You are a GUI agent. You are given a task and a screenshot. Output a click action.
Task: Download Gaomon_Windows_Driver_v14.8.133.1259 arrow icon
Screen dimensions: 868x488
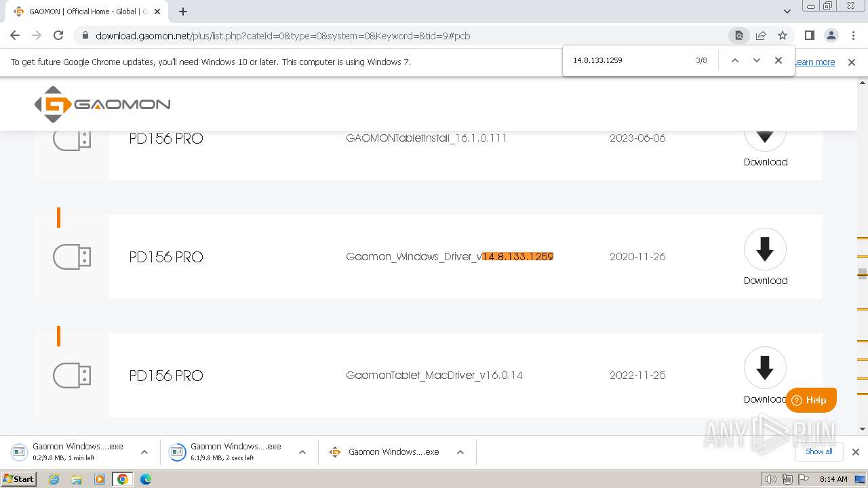click(x=765, y=249)
